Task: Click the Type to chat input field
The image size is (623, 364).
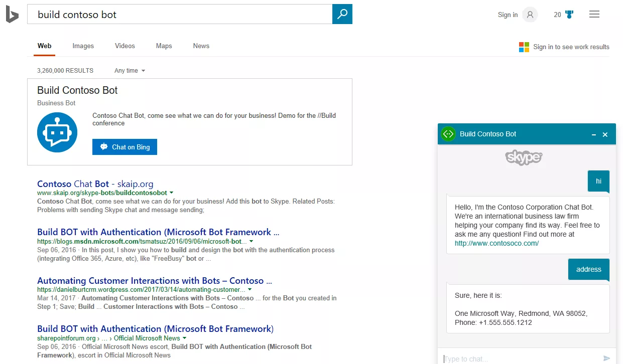Action: point(520,358)
